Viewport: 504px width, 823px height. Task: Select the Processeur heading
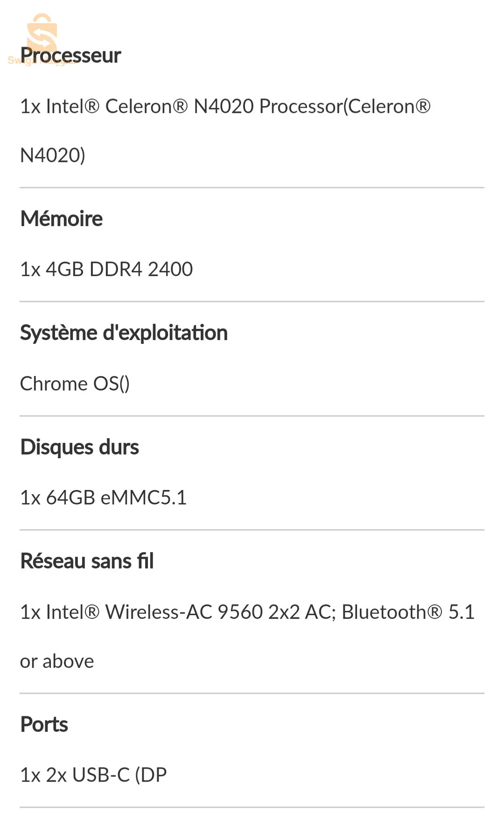[71, 56]
